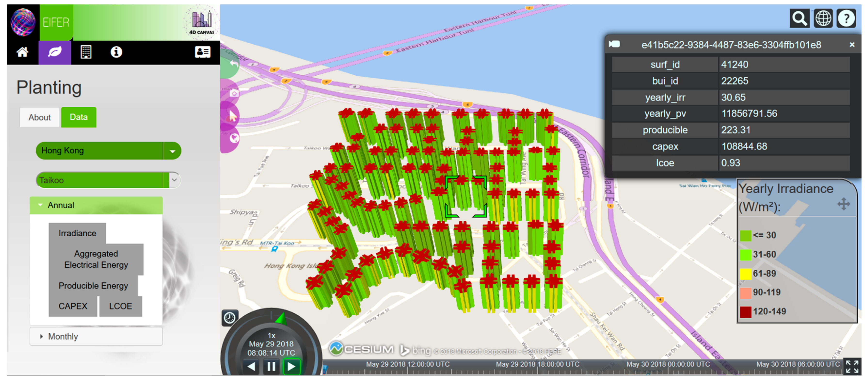Collapse the Annual section
The width and height of the screenshot is (868, 383).
click(96, 205)
